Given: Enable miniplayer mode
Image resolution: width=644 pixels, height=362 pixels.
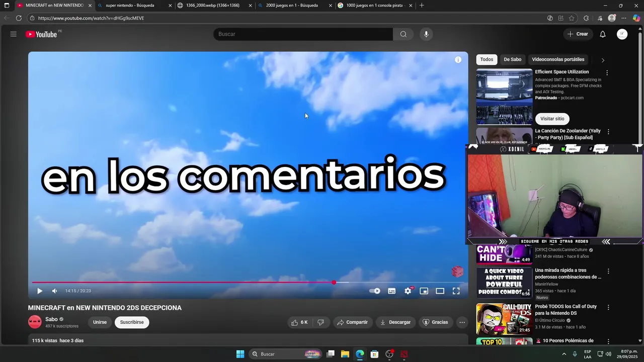Looking at the screenshot, I should tap(424, 291).
